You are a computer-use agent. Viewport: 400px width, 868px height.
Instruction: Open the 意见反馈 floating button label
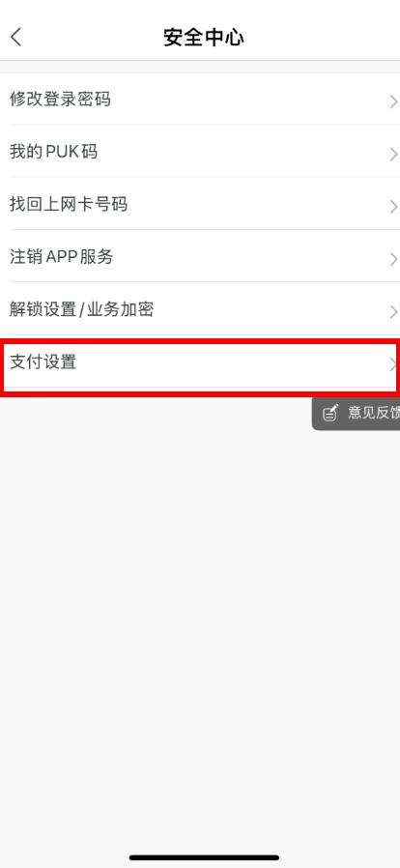(x=374, y=413)
